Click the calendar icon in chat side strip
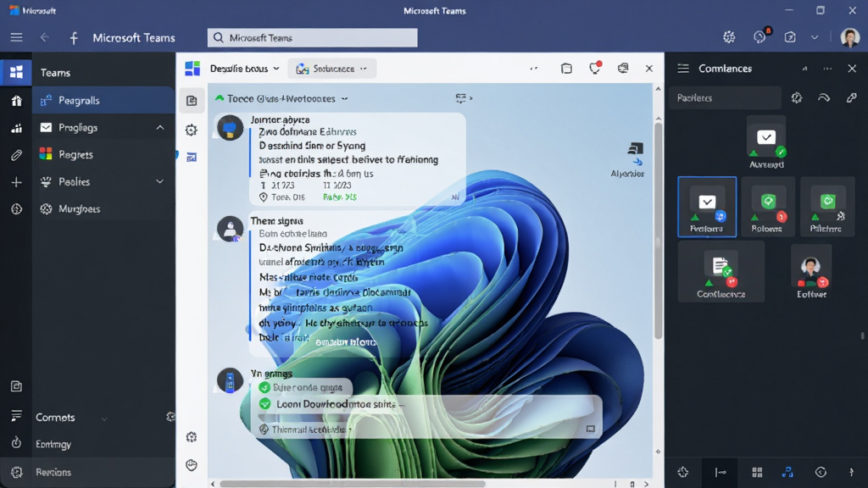This screenshot has height=488, width=868. point(192,158)
